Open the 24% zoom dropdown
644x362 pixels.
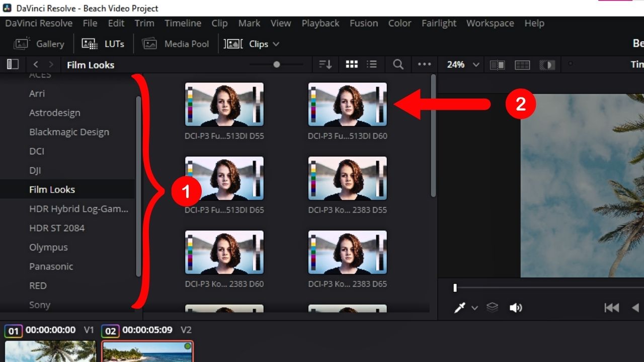464,64
